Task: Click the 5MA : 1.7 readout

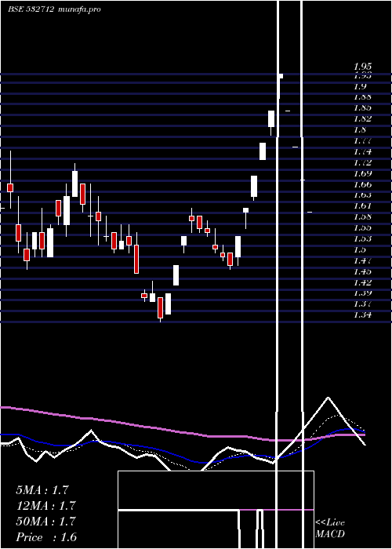Action: click(42, 490)
